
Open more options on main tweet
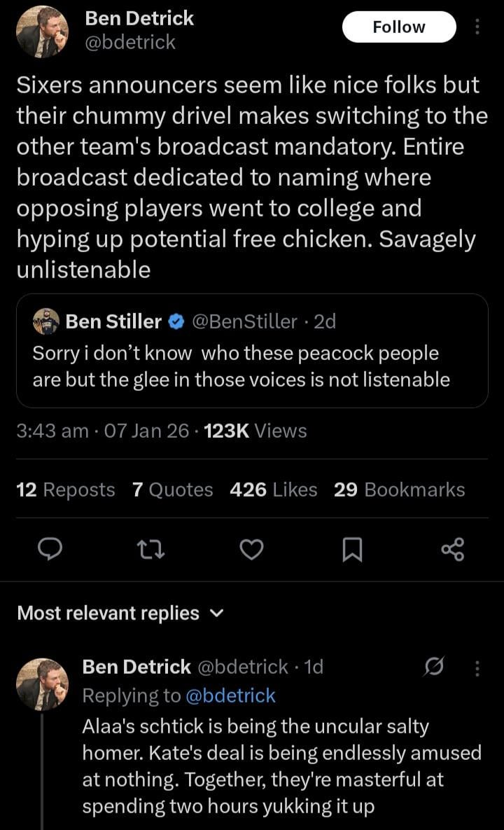point(477,27)
